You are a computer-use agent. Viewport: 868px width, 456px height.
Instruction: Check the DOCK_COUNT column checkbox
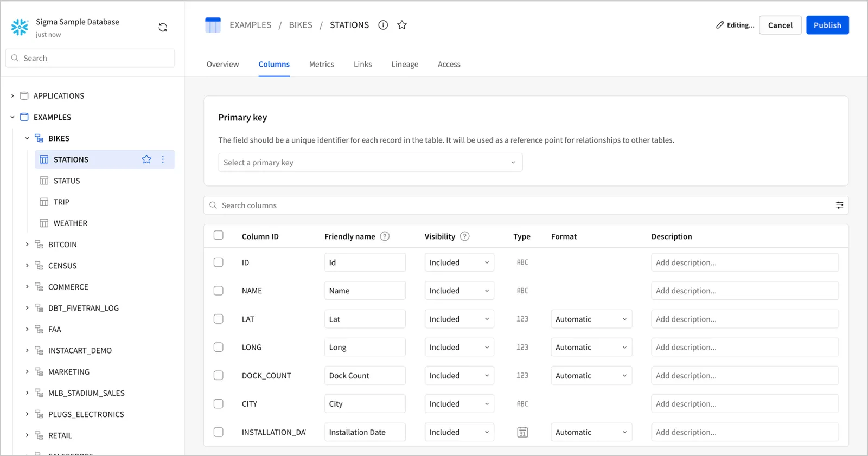coord(219,375)
